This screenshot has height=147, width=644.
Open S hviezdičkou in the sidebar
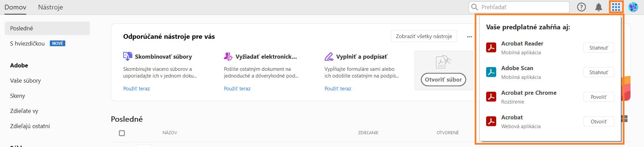coord(27,43)
